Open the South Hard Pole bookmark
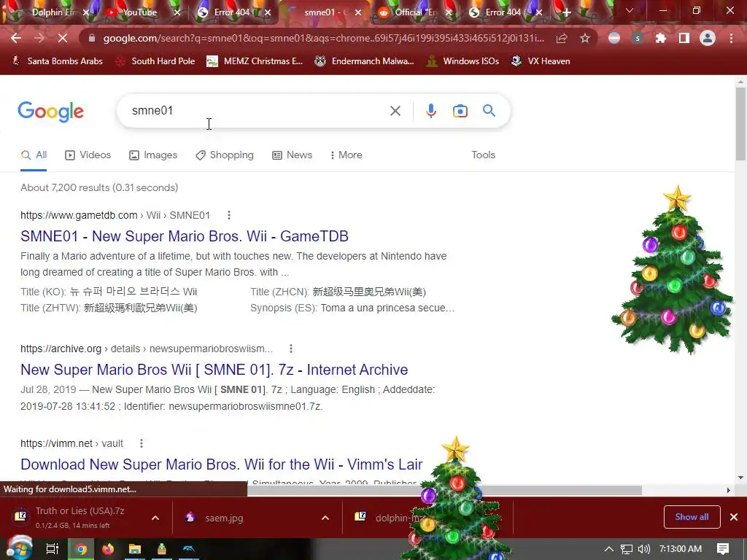 (x=155, y=61)
